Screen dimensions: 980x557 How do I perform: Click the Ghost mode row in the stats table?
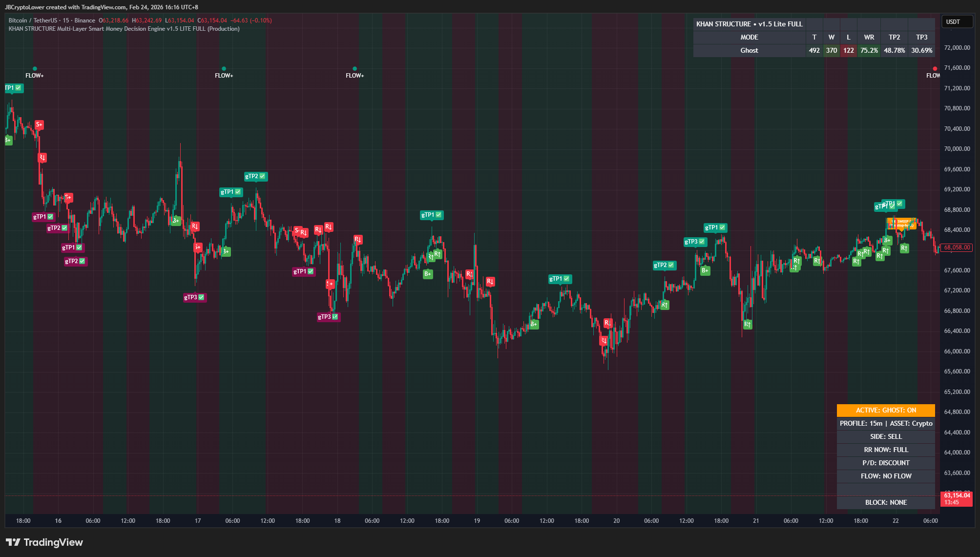pyautogui.click(x=749, y=50)
